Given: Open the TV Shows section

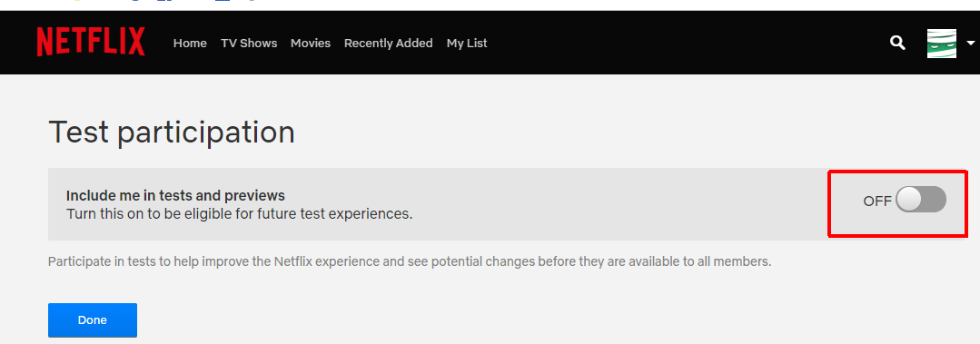Looking at the screenshot, I should (249, 43).
